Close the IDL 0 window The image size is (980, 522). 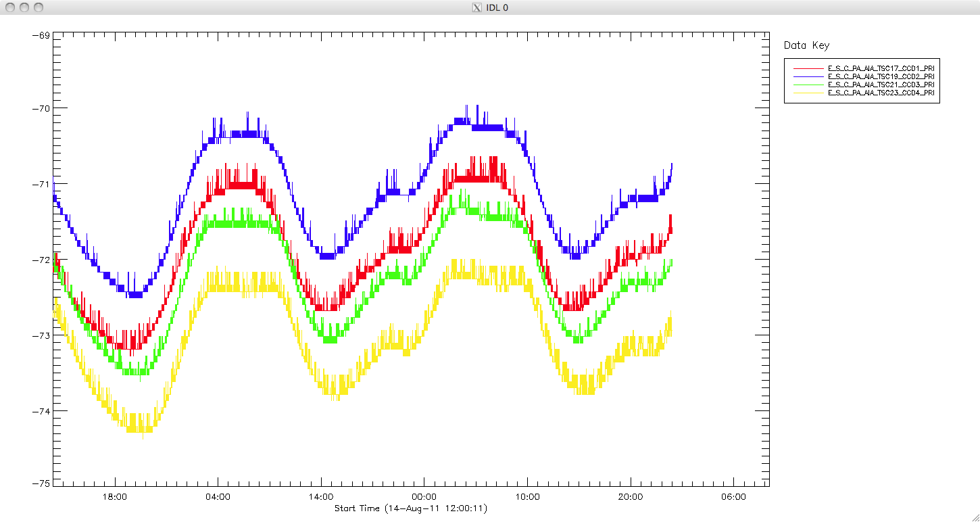(x=10, y=7)
